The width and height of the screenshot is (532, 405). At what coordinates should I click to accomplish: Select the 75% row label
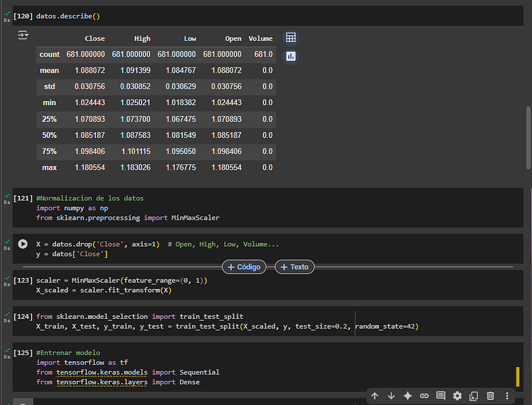(x=49, y=152)
